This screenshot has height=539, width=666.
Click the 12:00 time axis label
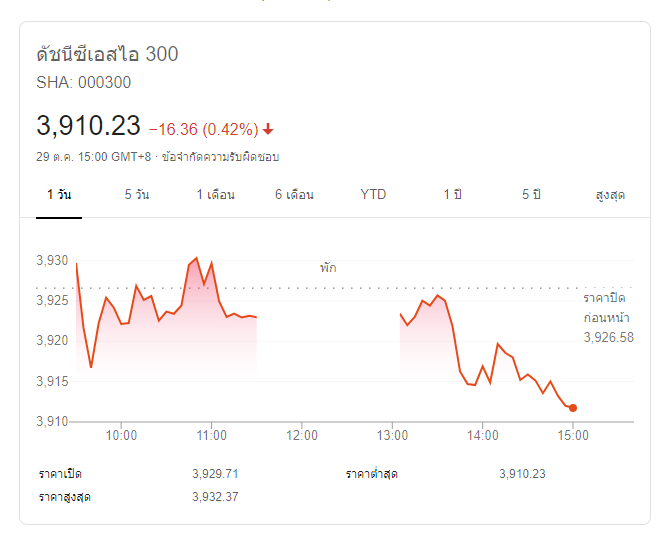tap(302, 435)
